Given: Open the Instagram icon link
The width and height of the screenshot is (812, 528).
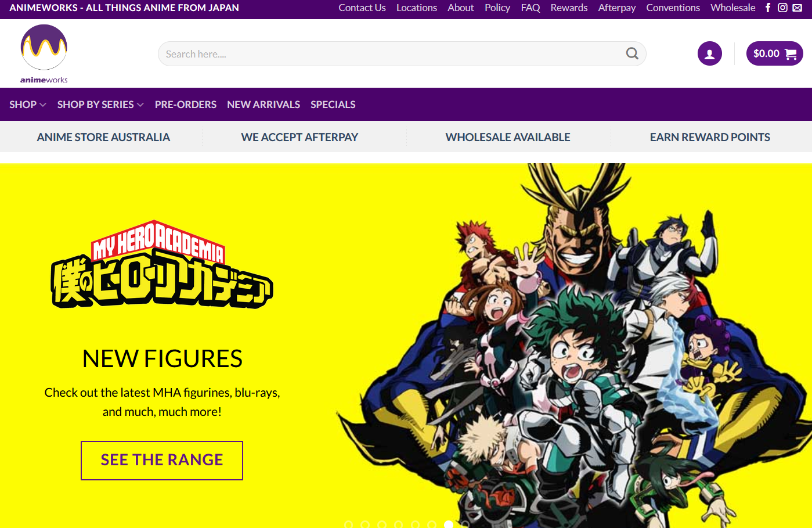Looking at the screenshot, I should pyautogui.click(x=782, y=8).
